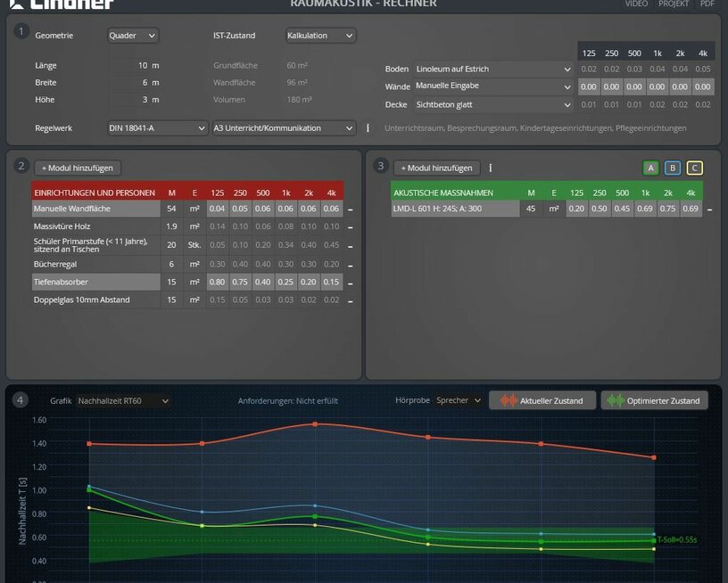The width and height of the screenshot is (728, 583).
Task: Open the Geometrie Quader dropdown
Action: point(132,36)
